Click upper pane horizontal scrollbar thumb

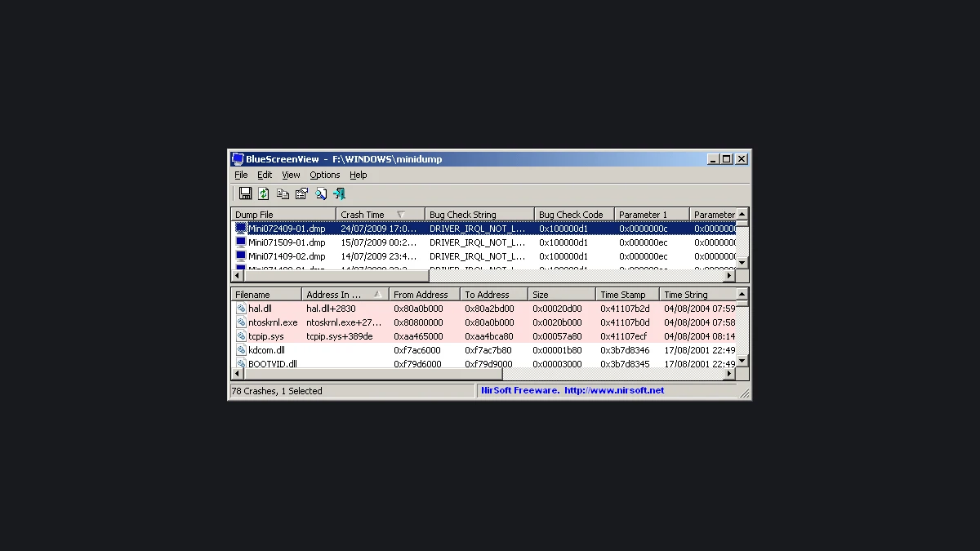point(336,276)
